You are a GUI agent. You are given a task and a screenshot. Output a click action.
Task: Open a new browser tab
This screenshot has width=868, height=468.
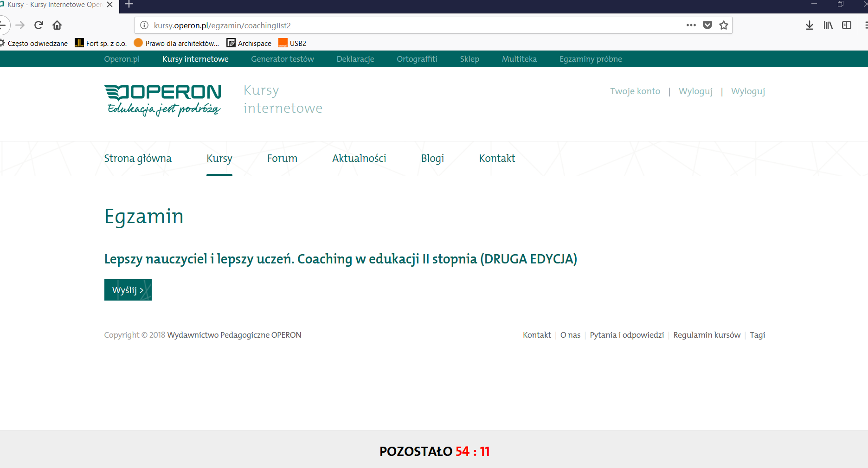pos(129,5)
